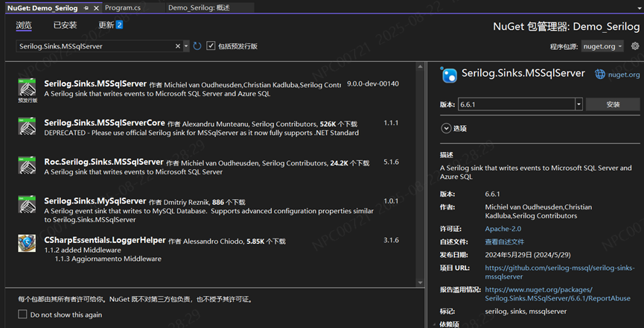
Task: Click the NuGet 包管理器: Demo_Serilog heading
Action: point(567,27)
